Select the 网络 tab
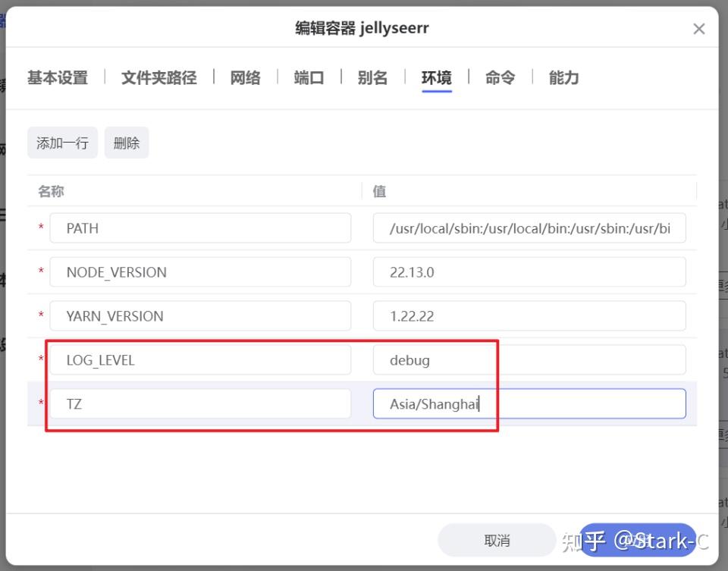 pos(245,77)
